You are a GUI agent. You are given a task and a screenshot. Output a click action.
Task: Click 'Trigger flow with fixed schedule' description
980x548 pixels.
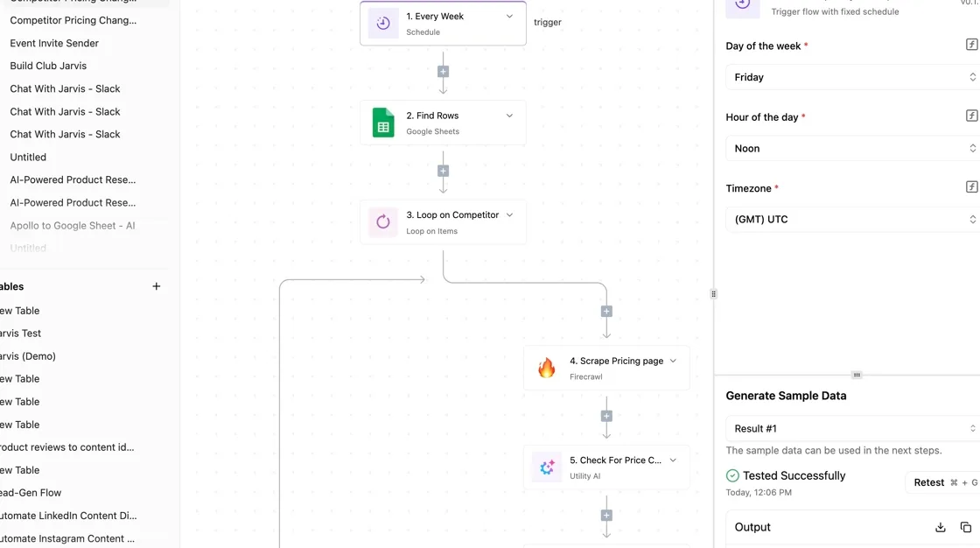click(835, 11)
